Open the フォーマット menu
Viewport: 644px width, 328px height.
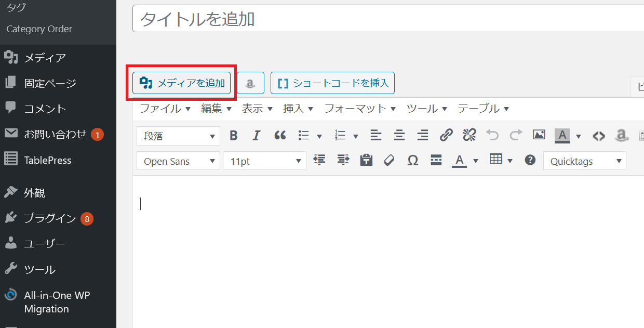click(x=360, y=109)
